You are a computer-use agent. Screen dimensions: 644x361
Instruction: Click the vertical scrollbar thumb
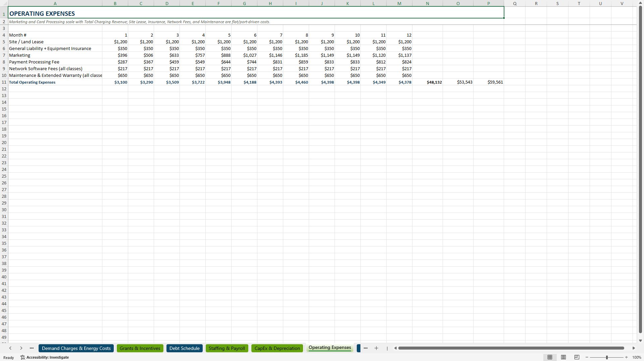click(640, 170)
